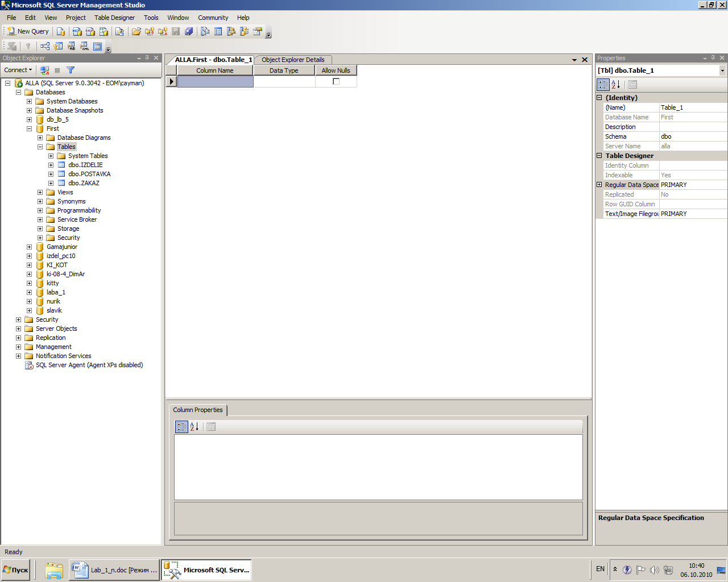Click the New Query toolbar button
This screenshot has width=728, height=582.
(28, 31)
